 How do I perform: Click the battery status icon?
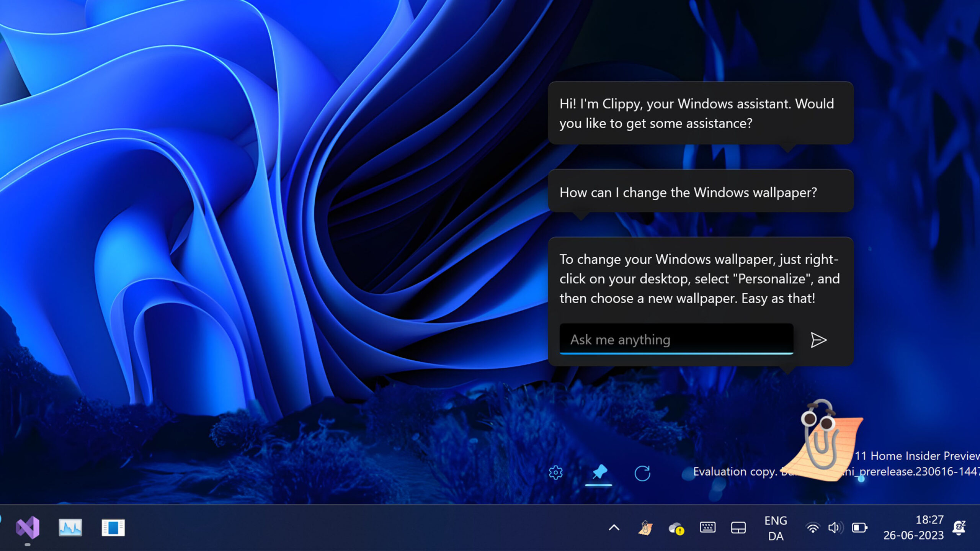859,528
